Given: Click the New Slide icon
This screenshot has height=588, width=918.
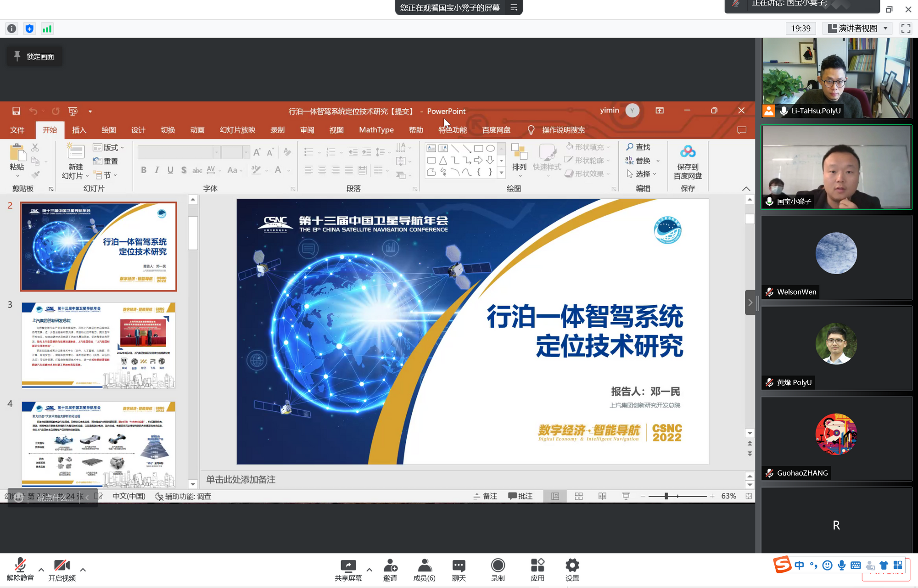Looking at the screenshot, I should pos(76,152).
